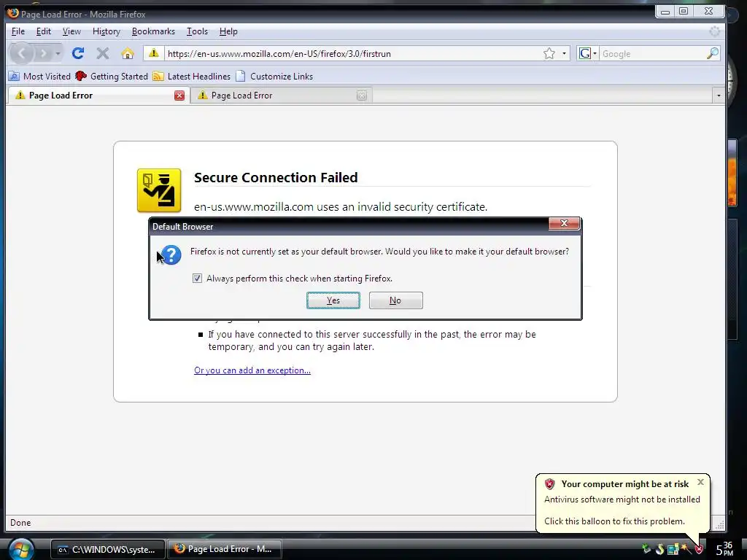Screen dimensions: 747x560
Task: Minimize the Firefox window
Action: 665,12
